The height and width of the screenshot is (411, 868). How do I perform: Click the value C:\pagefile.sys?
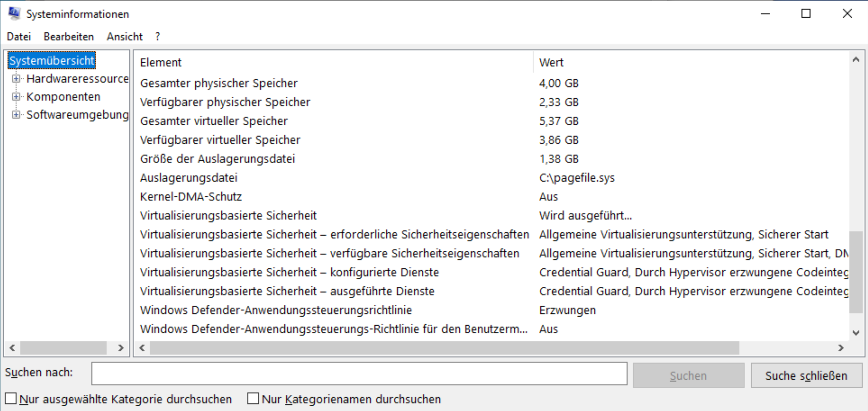pos(577,178)
